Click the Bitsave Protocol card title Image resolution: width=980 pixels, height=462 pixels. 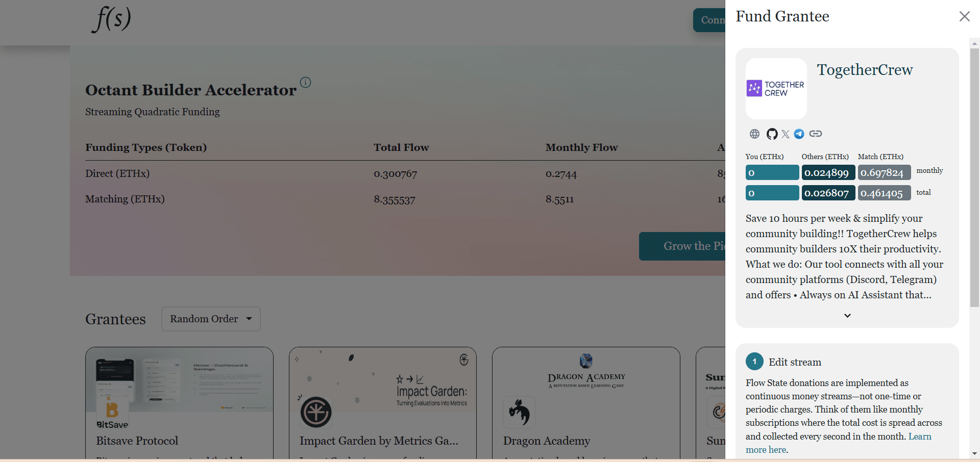click(137, 441)
